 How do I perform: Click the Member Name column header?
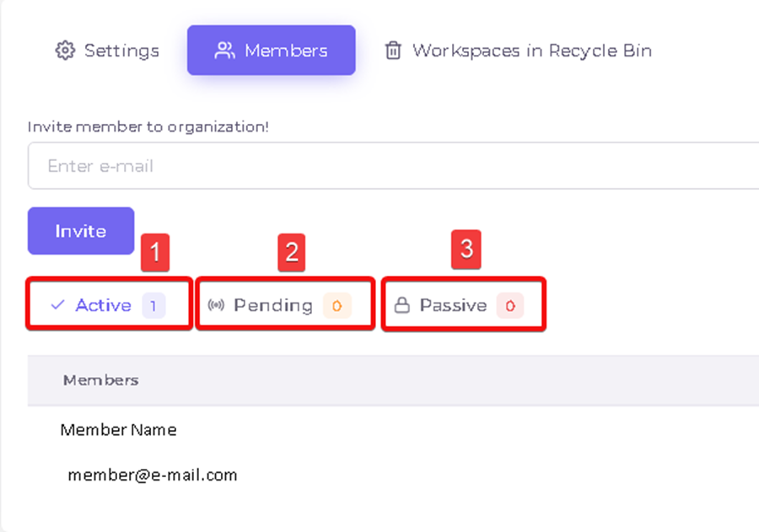(x=119, y=429)
